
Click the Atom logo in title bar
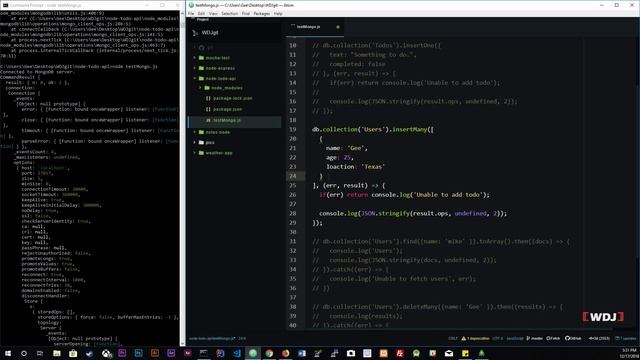coord(191,5)
